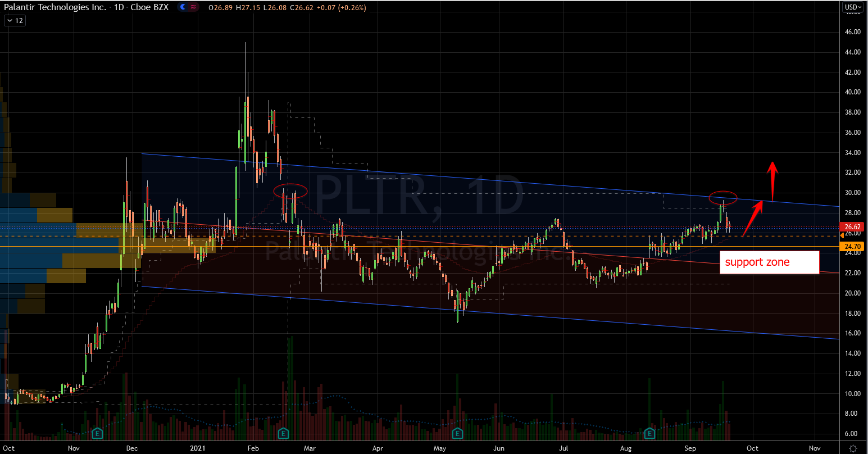This screenshot has width=868, height=454.
Task: Click the 40.00 price axis label
Action: coord(853,92)
